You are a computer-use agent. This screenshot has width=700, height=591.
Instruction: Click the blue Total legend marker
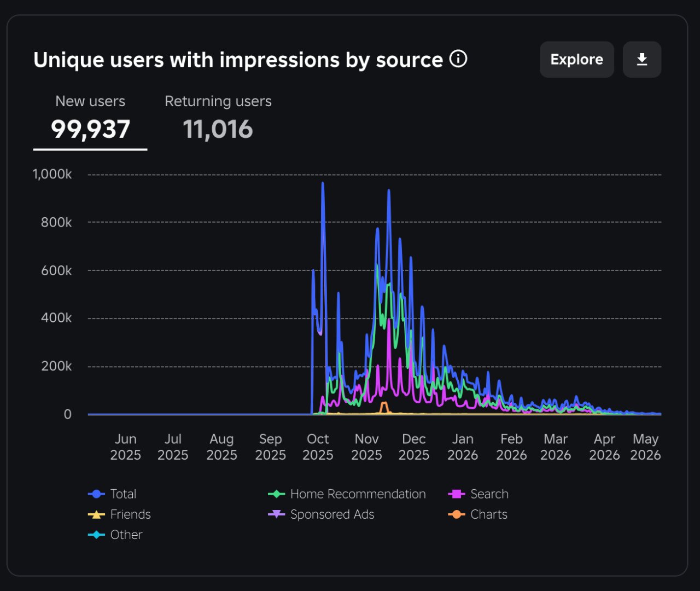[96, 494]
